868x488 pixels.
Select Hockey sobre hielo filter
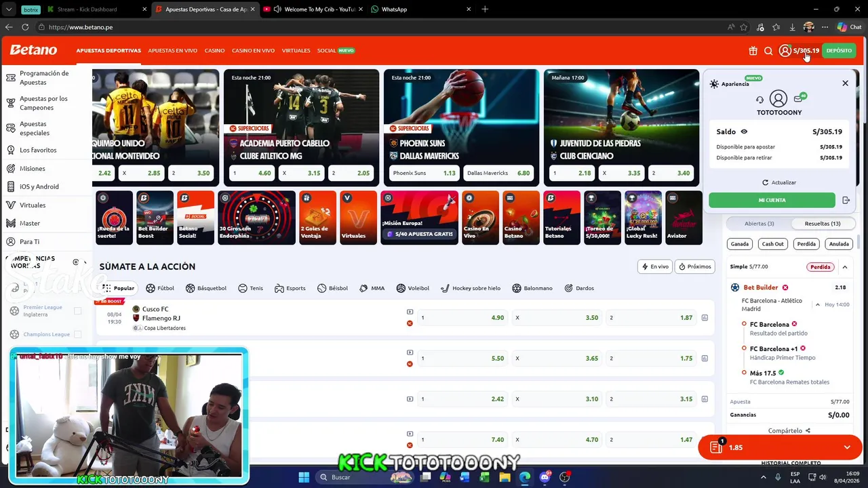(x=470, y=288)
